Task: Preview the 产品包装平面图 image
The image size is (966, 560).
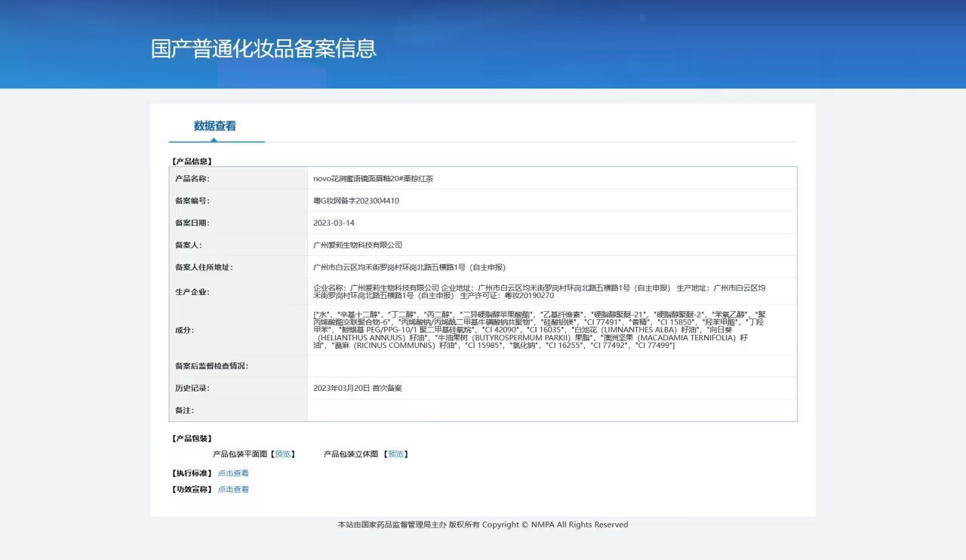Action: [283, 454]
